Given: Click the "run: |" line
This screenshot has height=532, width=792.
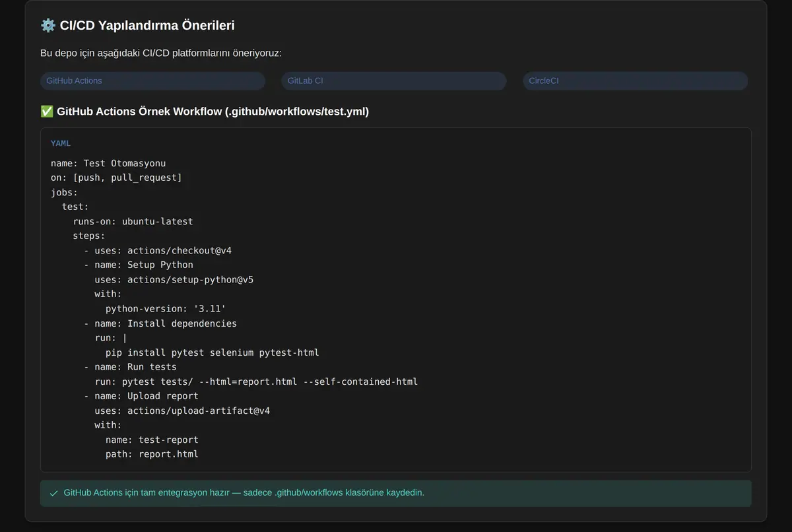Looking at the screenshot, I should 111,338.
